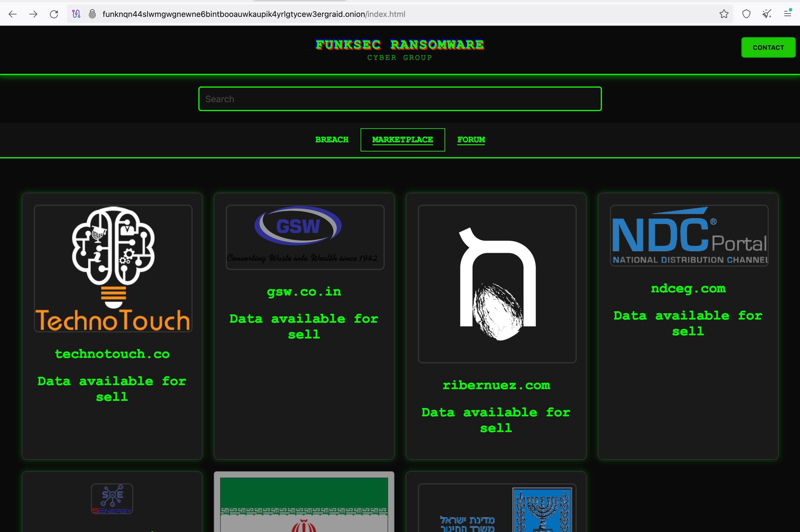The height and width of the screenshot is (532, 800).
Task: Click the TechnoTouch logo thumbnail
Action: (112, 268)
